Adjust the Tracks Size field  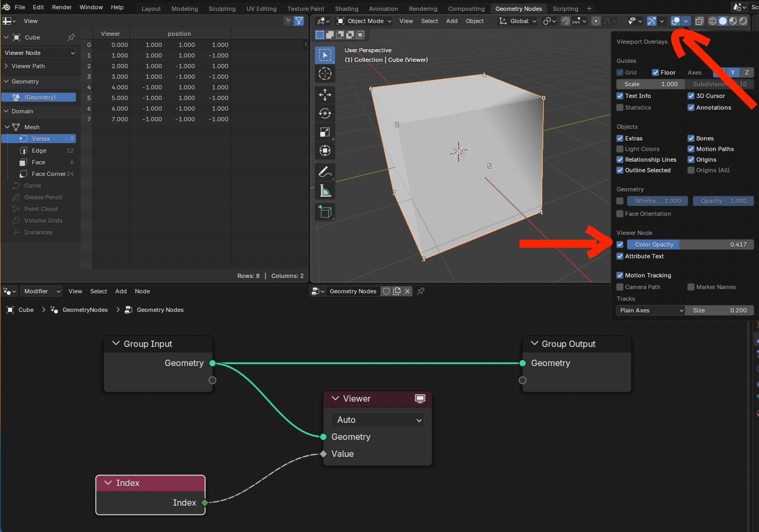click(719, 310)
